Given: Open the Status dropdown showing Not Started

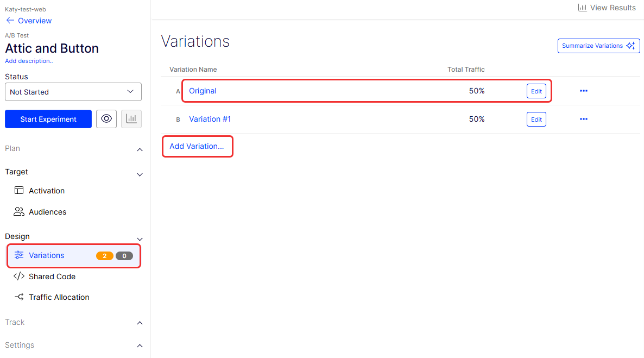Looking at the screenshot, I should click(73, 92).
